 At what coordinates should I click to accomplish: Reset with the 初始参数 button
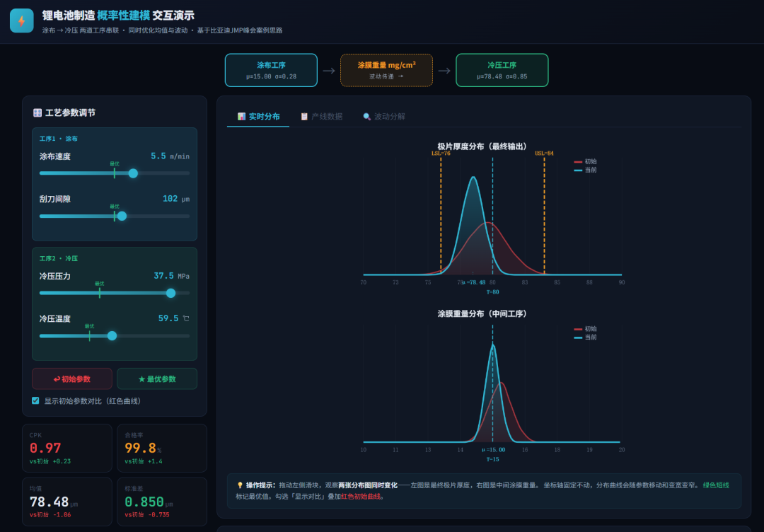click(72, 379)
